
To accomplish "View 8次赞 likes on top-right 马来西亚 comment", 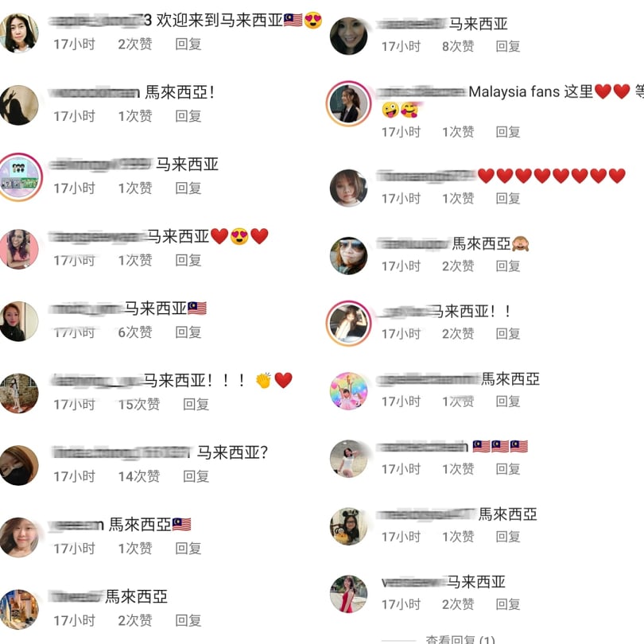I will point(458,46).
